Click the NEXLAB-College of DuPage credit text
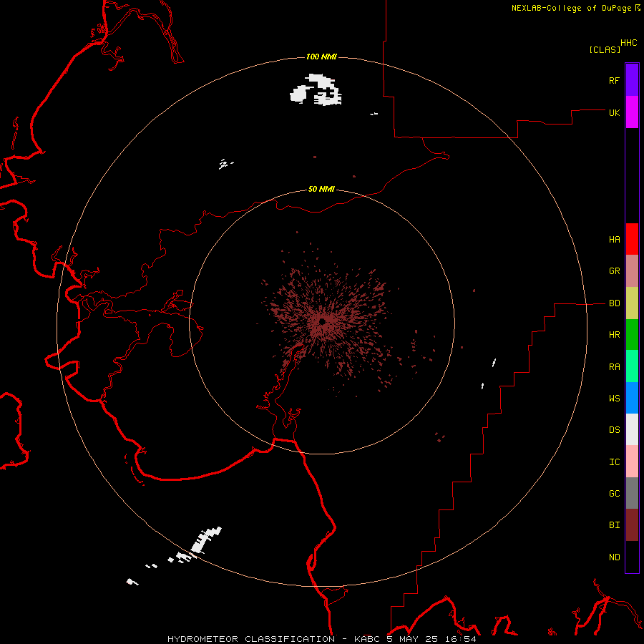Screen dimensions: 644x644 coord(572,8)
